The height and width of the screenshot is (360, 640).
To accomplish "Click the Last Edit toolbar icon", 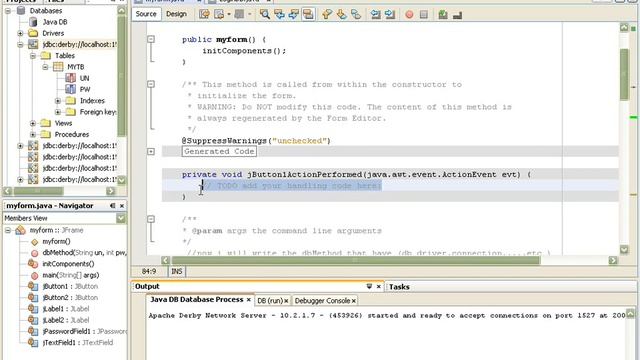I will (x=204, y=15).
